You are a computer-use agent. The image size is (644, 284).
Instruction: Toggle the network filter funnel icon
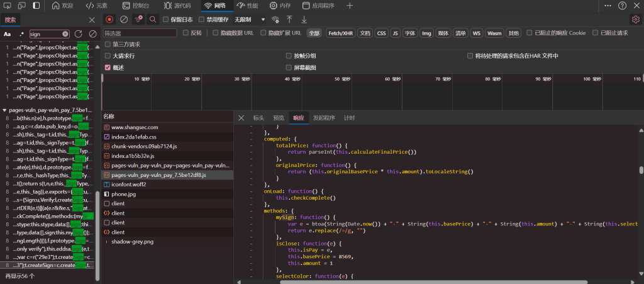[x=138, y=20]
